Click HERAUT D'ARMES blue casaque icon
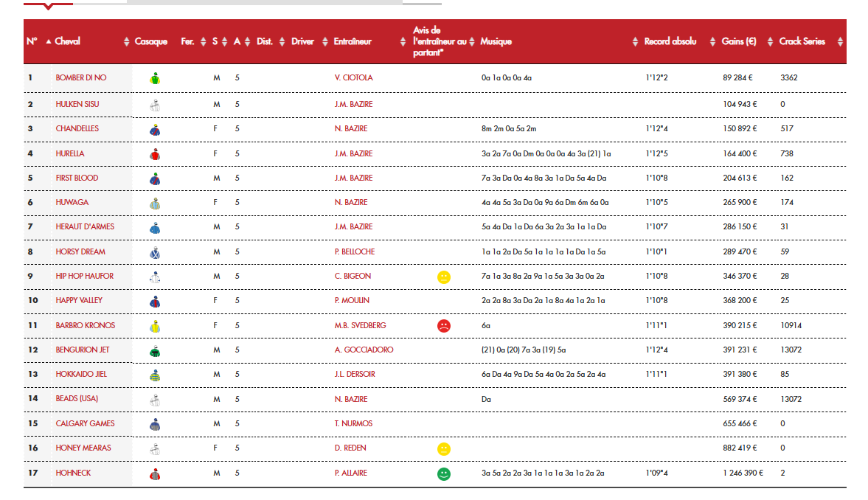 tap(155, 228)
